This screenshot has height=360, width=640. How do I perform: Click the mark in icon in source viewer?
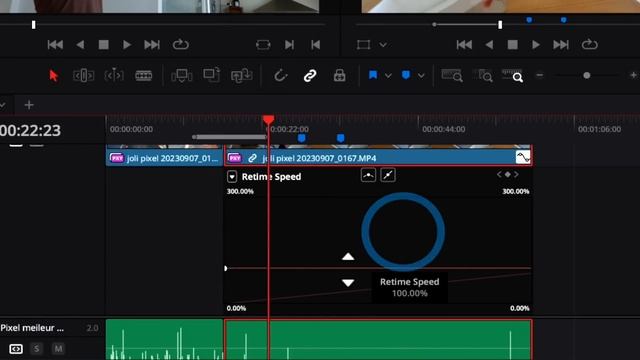289,44
